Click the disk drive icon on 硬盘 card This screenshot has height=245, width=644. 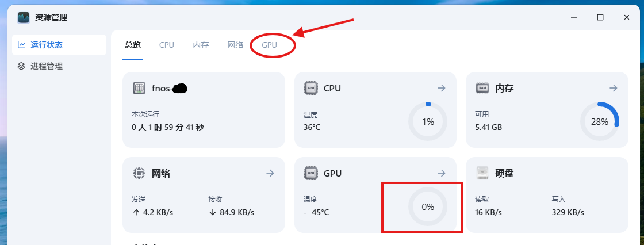(x=482, y=173)
